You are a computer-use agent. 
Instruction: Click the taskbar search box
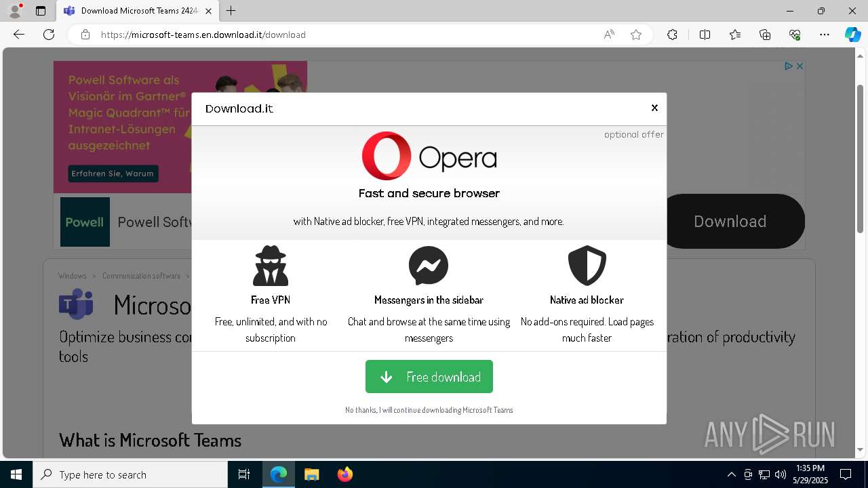click(x=130, y=474)
